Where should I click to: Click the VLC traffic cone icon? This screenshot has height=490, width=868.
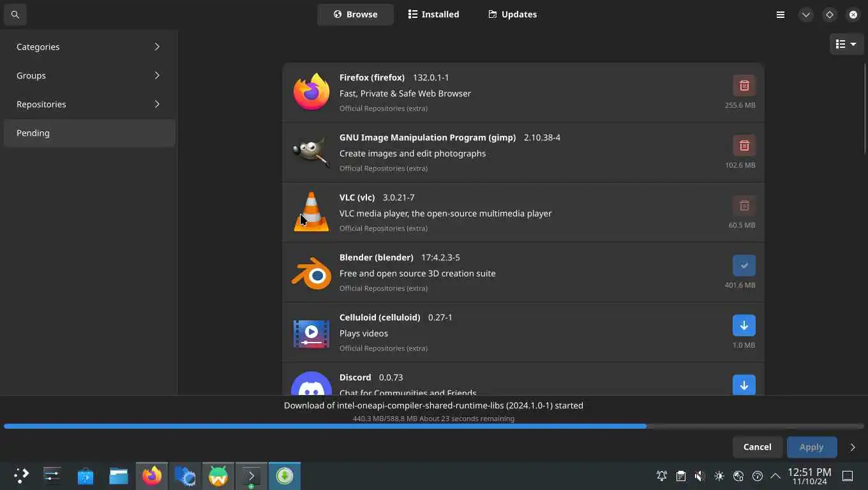click(x=311, y=212)
